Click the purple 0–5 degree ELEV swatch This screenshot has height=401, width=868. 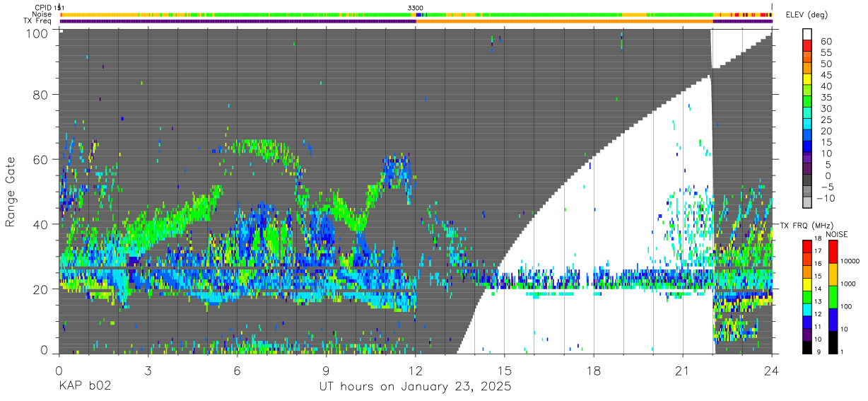tap(807, 170)
